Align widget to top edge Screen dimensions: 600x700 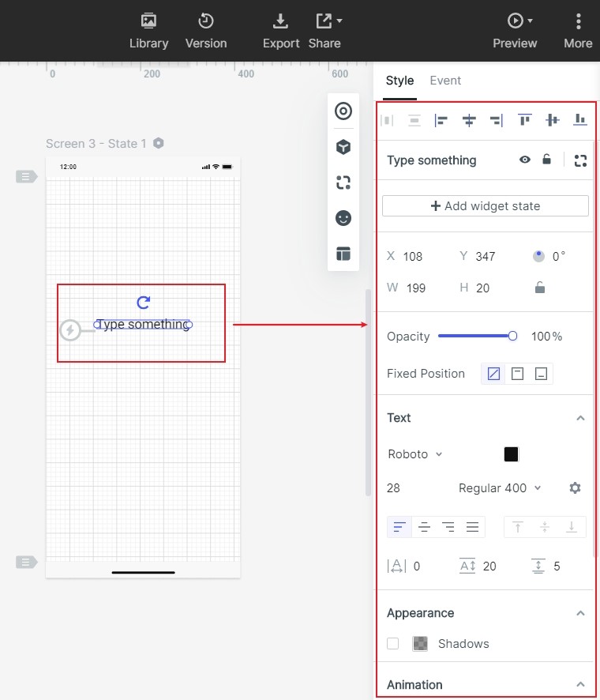coord(525,119)
